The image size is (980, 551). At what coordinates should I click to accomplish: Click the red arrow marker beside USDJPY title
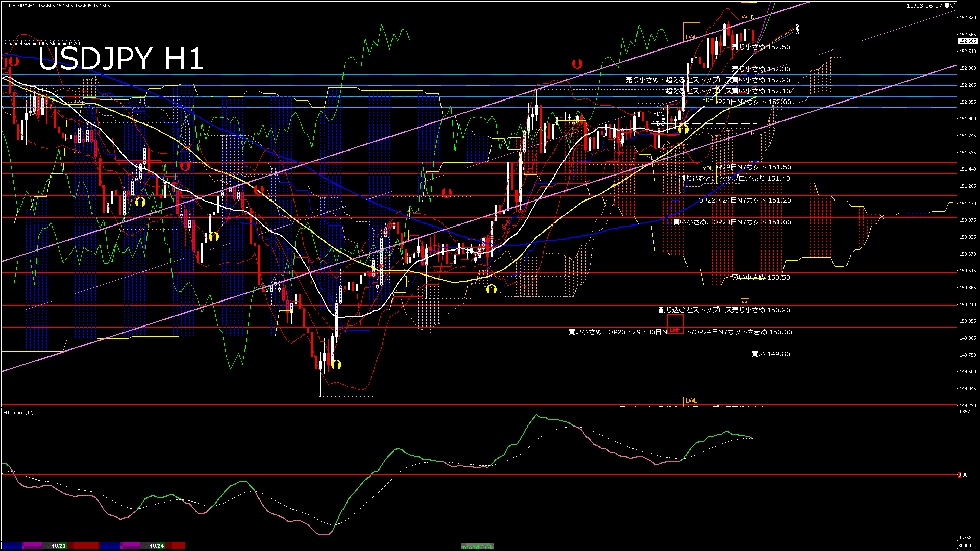pos(14,61)
